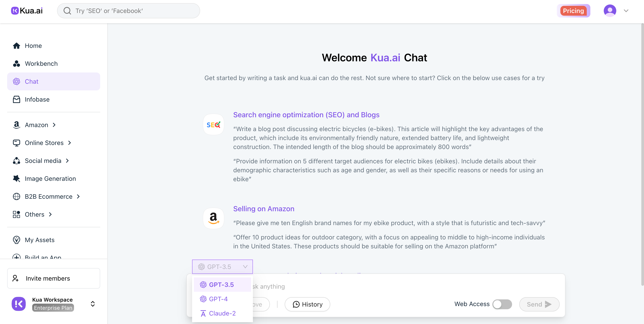Click the user avatar icon
The image size is (644, 324).
pyautogui.click(x=610, y=11)
